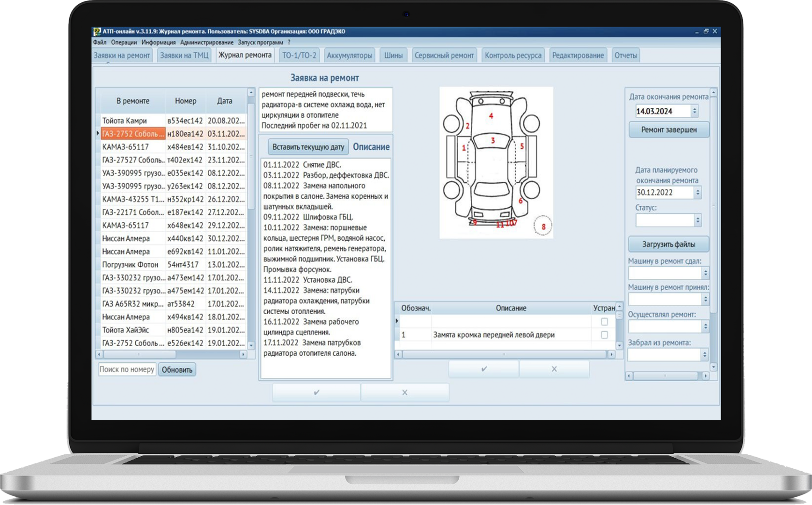Click the Загрузить файлы button

669,244
